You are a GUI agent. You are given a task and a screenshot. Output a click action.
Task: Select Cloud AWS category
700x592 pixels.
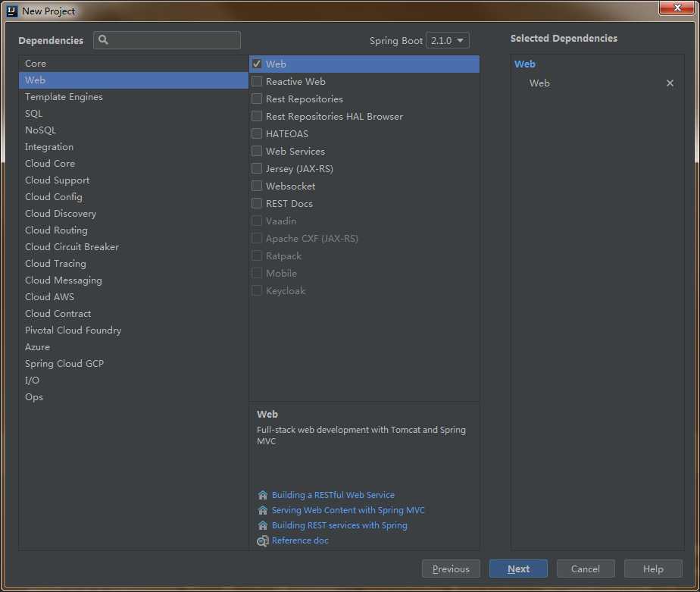click(x=133, y=297)
